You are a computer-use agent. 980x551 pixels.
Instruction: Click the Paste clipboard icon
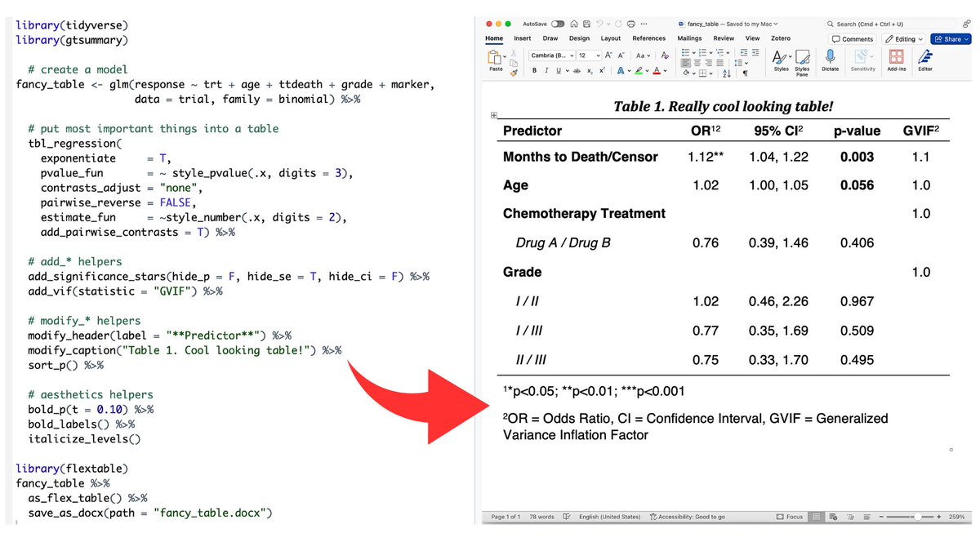(496, 58)
